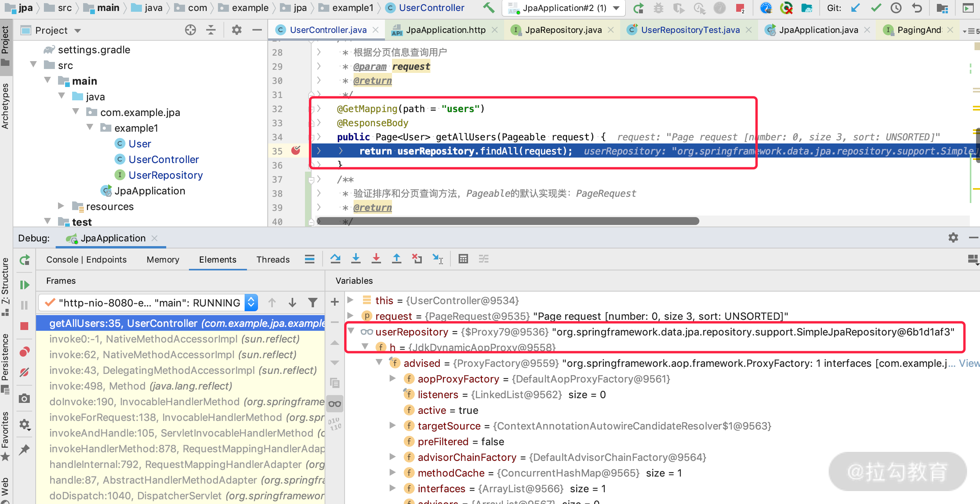Screen dimensions: 980x504
Task: Toggle Mute Breakpoints icon
Action: [x=24, y=372]
